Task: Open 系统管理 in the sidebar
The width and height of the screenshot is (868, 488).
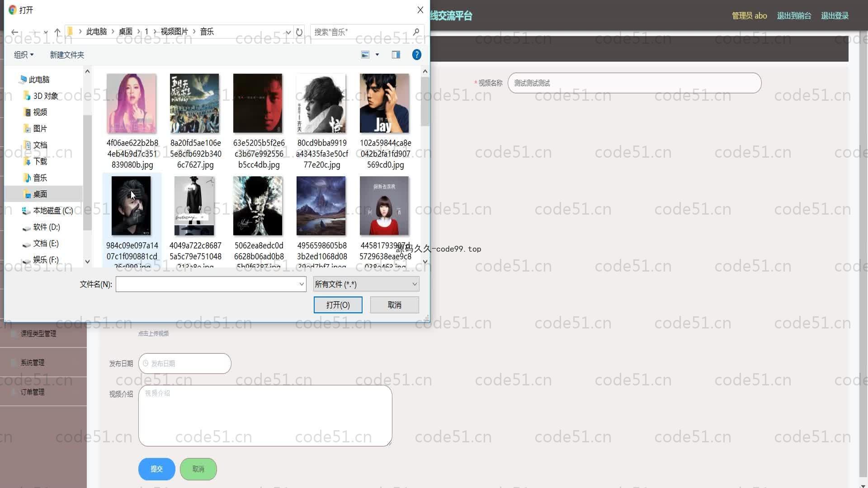Action: click(x=33, y=363)
